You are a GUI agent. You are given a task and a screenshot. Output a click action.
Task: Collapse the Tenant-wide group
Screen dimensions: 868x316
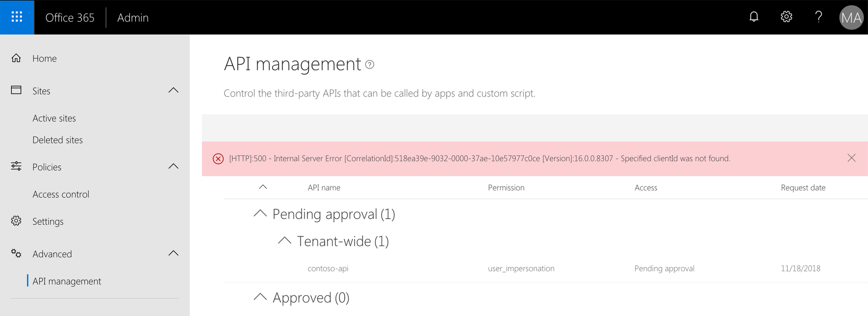click(284, 240)
